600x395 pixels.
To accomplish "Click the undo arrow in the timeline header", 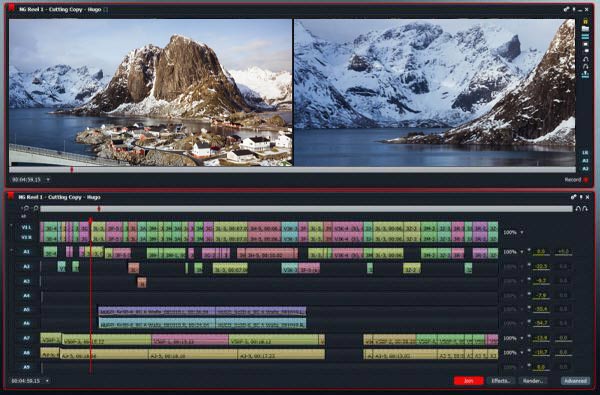I will pyautogui.click(x=578, y=209).
